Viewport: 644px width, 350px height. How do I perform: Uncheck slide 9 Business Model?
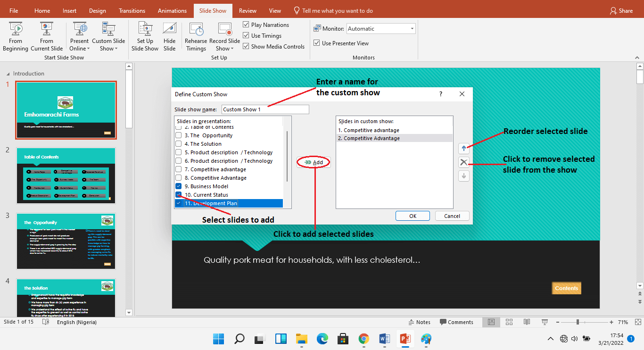[178, 186]
